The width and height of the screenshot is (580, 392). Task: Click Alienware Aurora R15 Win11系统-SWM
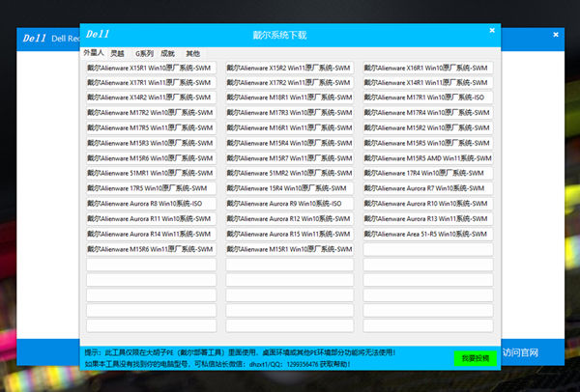[x=290, y=234]
